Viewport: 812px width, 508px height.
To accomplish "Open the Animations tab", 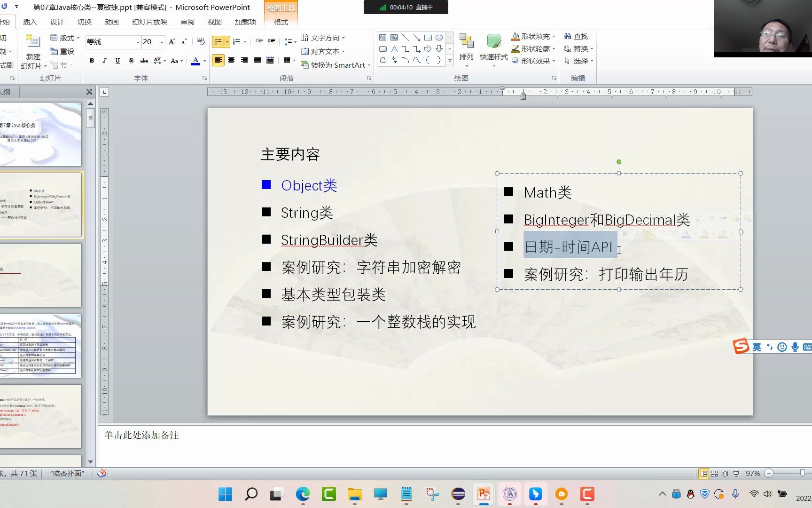I will 112,22.
